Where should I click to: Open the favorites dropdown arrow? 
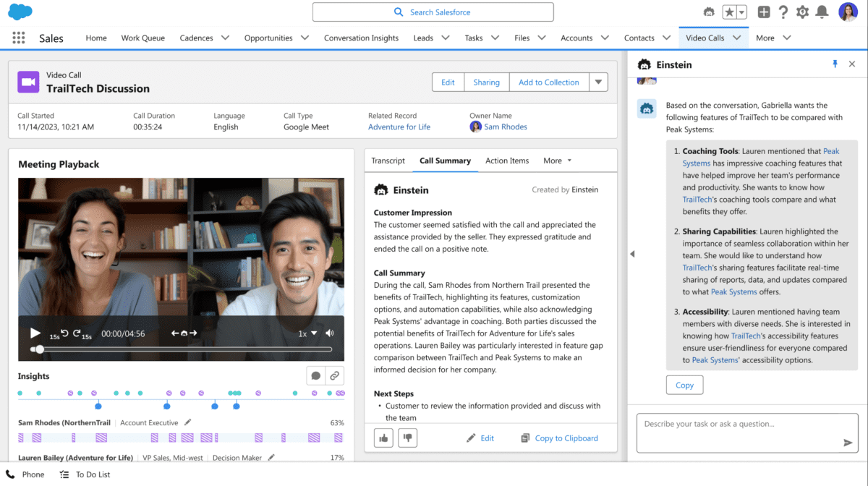(740, 12)
